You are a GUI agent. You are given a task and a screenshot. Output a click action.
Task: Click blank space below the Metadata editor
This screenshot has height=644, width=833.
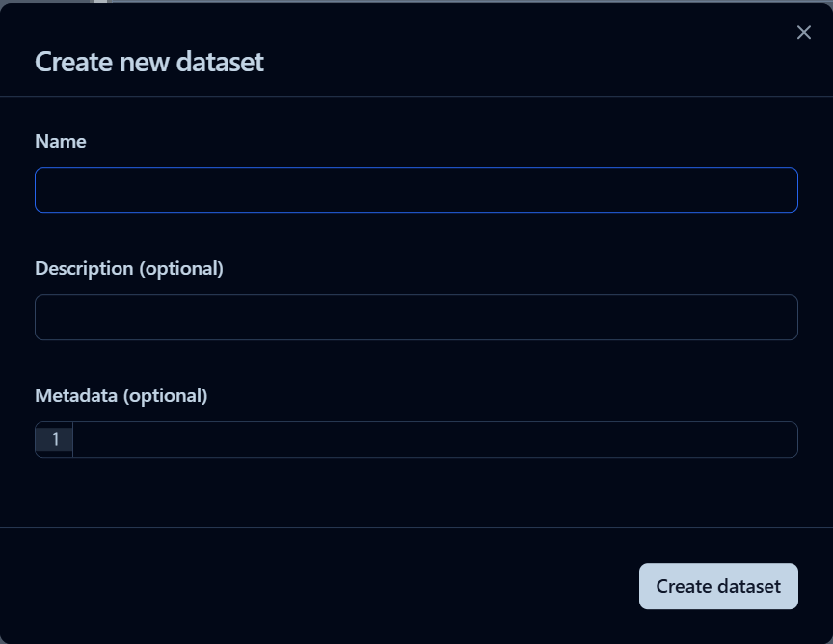pyautogui.click(x=416, y=492)
